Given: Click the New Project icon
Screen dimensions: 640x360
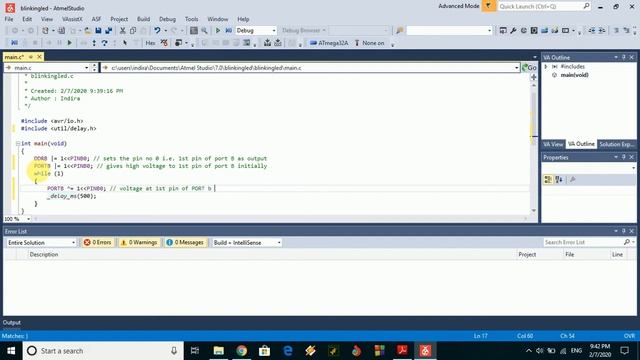Looking at the screenshot, I should pyautogui.click(x=45, y=31).
